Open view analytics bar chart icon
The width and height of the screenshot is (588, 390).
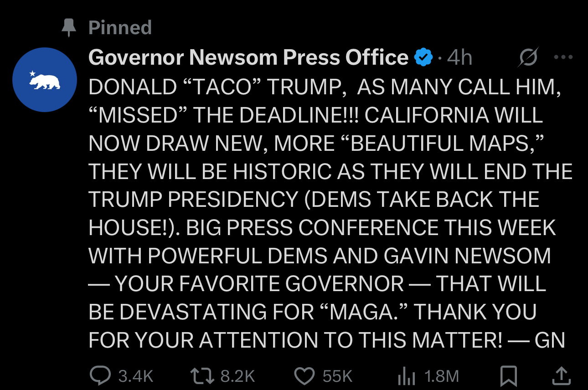click(x=406, y=376)
